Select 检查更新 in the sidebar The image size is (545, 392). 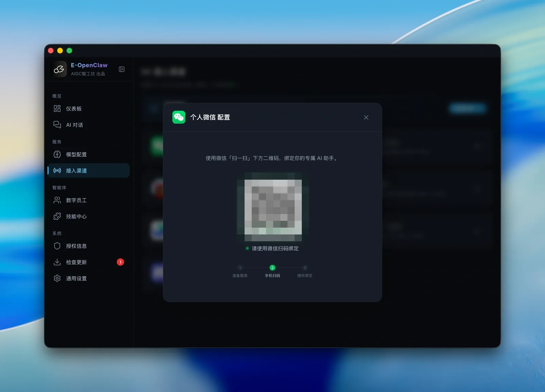[x=89, y=262]
